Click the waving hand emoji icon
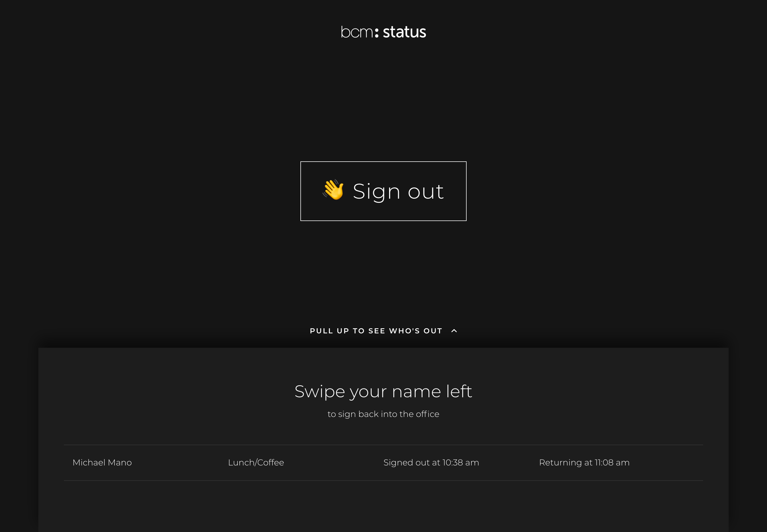The image size is (767, 532). (x=333, y=190)
